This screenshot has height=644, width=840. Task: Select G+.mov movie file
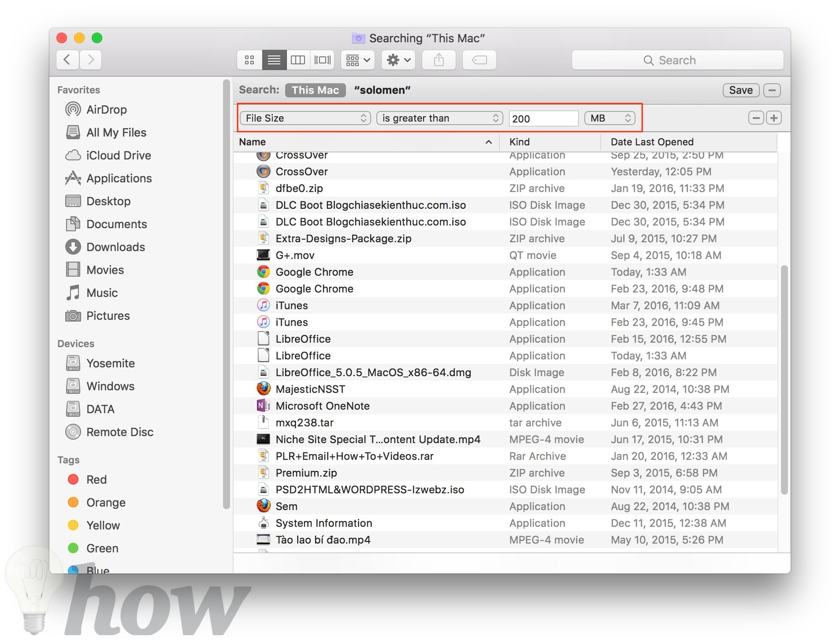pyautogui.click(x=505, y=255)
